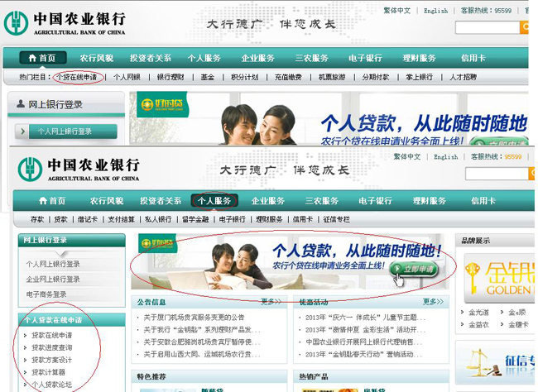Open 个人服务 in the upper page navigation
The width and height of the screenshot is (538, 392).
click(204, 58)
